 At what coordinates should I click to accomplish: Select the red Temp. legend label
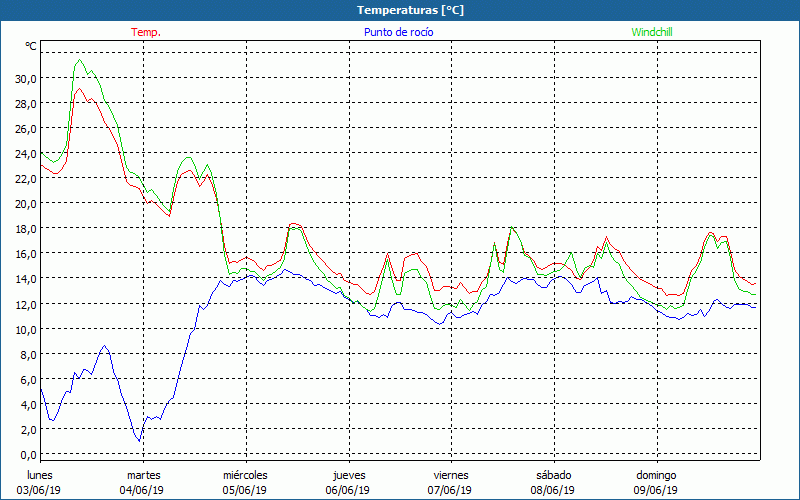pyautogui.click(x=146, y=32)
